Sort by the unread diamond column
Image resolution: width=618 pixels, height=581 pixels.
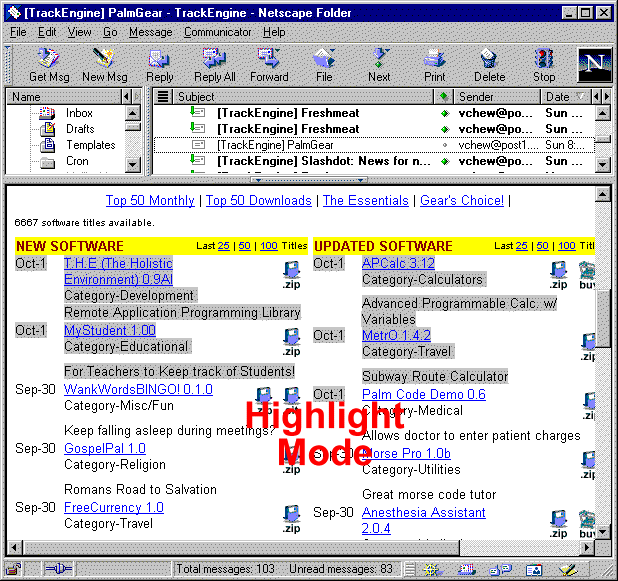pyautogui.click(x=444, y=97)
